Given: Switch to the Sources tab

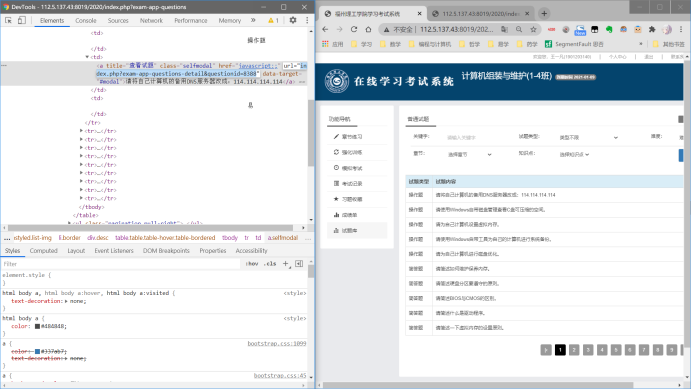Looking at the screenshot, I should pos(118,20).
